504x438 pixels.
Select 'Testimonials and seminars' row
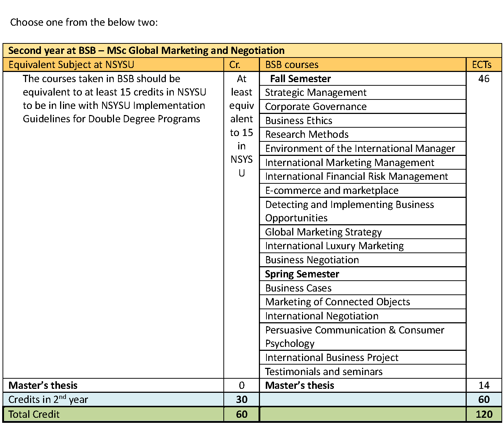(363, 372)
